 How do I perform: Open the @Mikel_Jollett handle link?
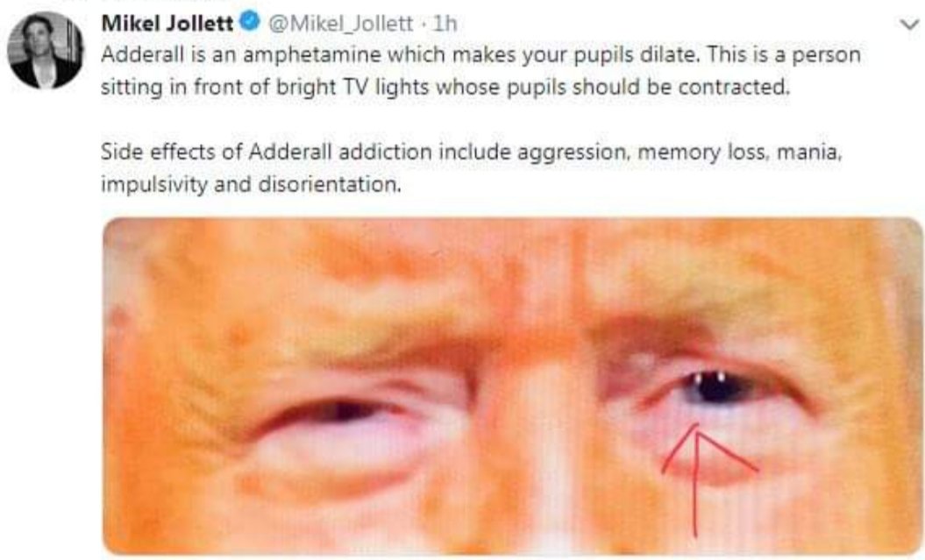pos(341,24)
